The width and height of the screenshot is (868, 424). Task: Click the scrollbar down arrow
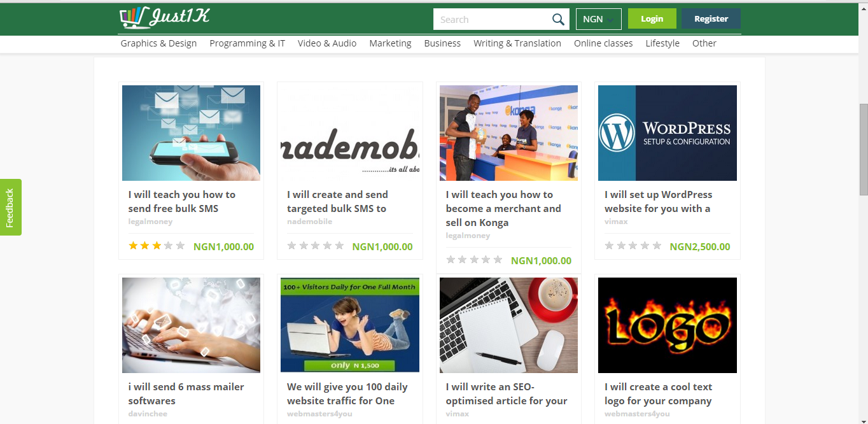point(864,420)
